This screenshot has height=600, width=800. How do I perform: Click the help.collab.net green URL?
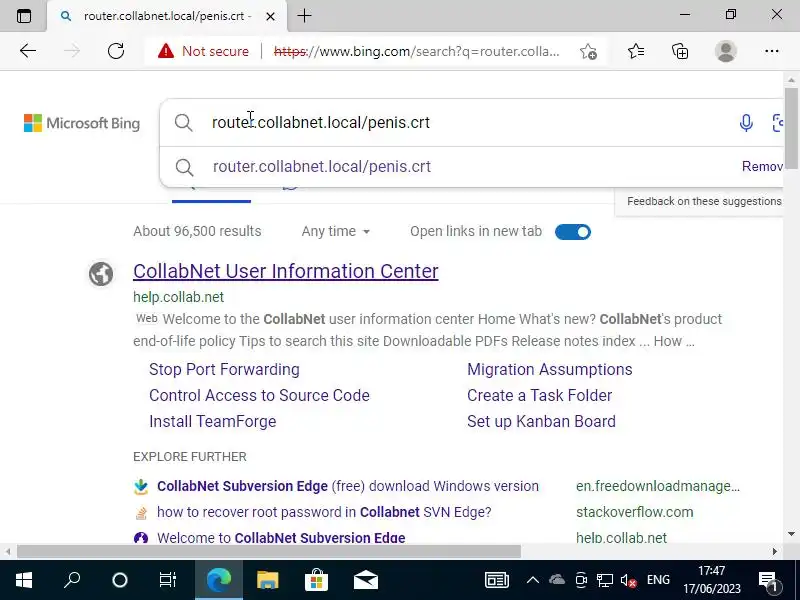(x=179, y=297)
